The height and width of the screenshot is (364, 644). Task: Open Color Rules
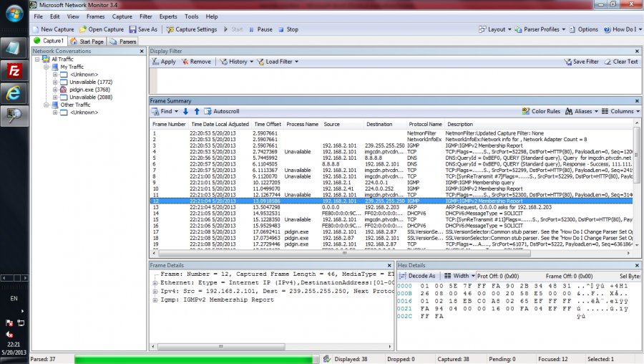coord(541,112)
